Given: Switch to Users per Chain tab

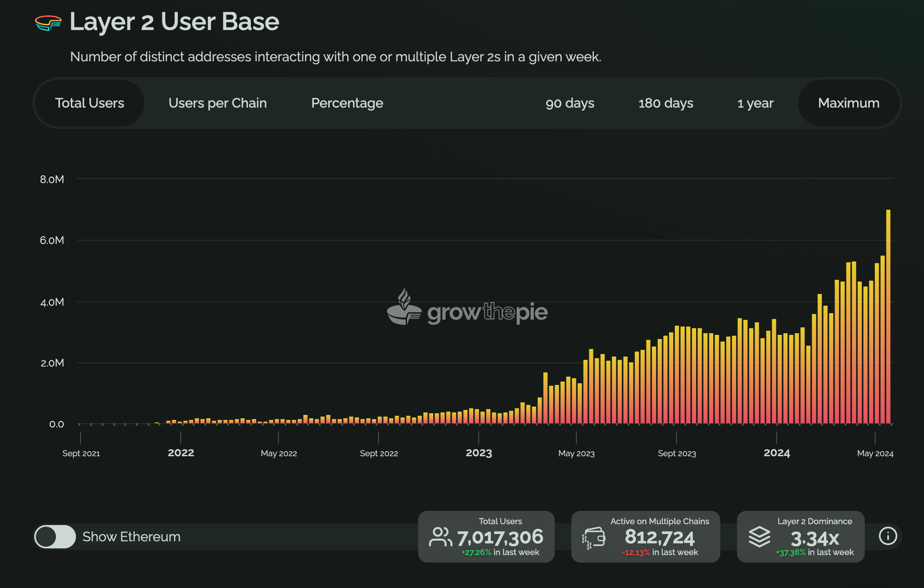Looking at the screenshot, I should pyautogui.click(x=217, y=103).
